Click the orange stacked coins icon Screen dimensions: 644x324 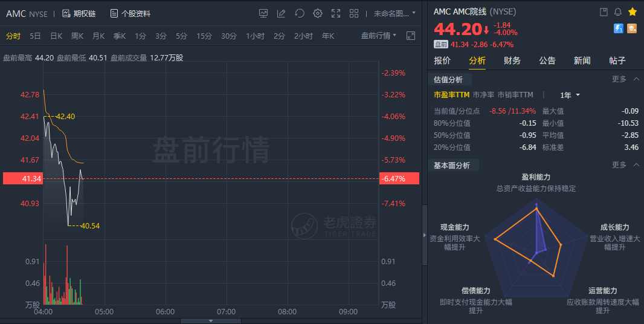(632, 28)
